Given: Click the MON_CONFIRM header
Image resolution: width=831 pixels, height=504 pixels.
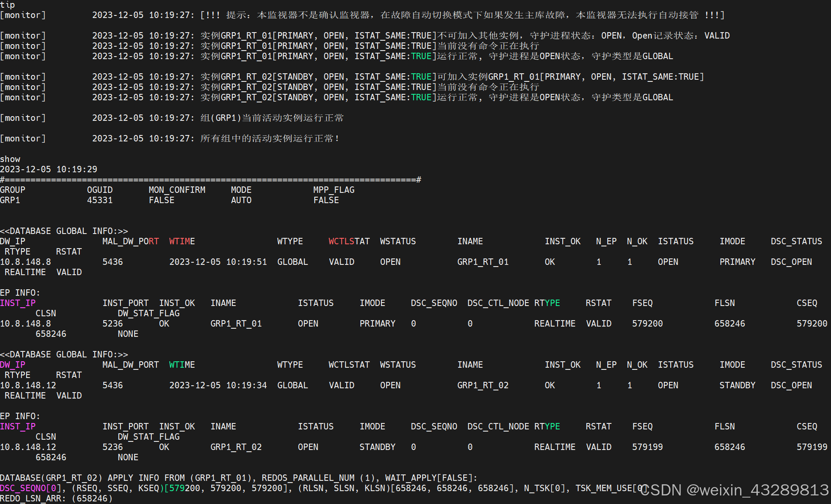Looking at the screenshot, I should [x=177, y=190].
